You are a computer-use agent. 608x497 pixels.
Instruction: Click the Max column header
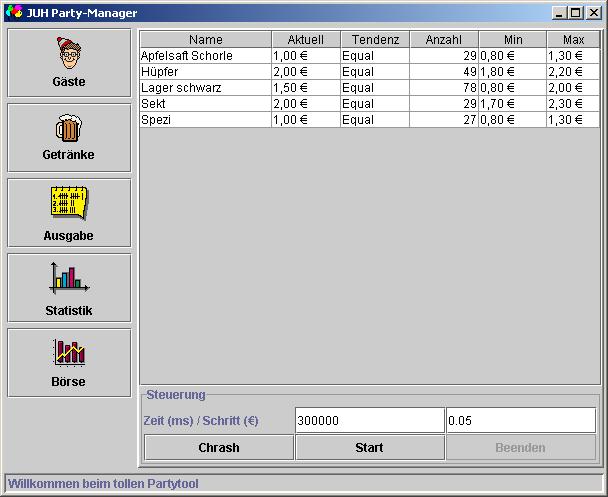[x=573, y=40]
